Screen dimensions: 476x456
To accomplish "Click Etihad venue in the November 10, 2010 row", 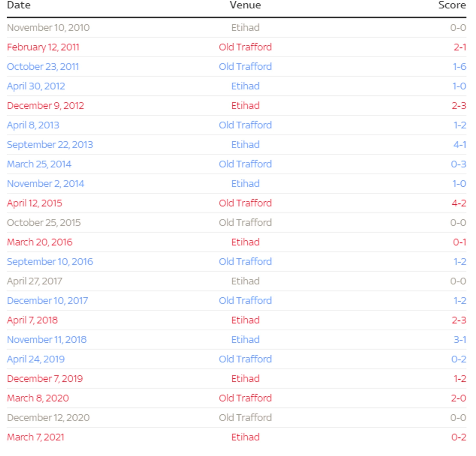I will point(245,28).
